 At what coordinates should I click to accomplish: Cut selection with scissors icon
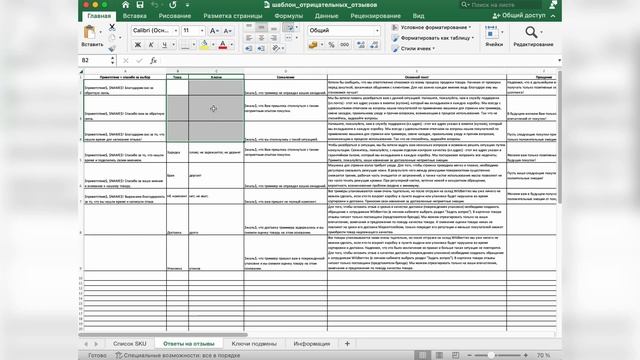click(x=112, y=27)
